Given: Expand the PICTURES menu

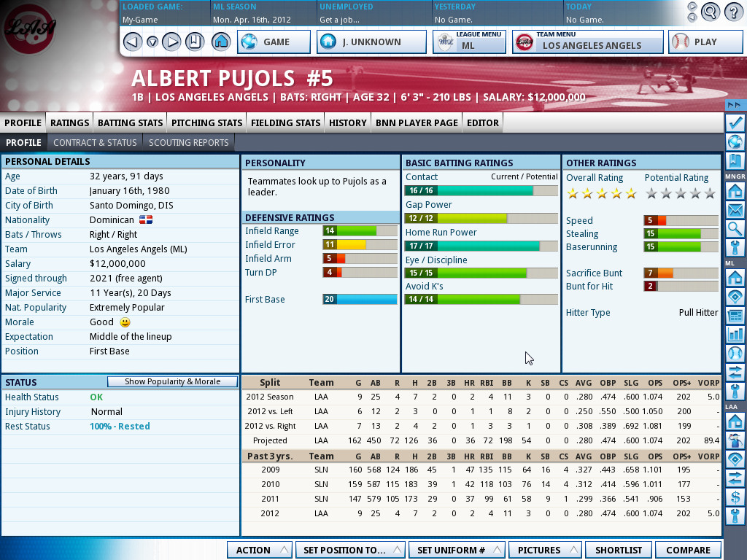Looking at the screenshot, I should [x=545, y=550].
